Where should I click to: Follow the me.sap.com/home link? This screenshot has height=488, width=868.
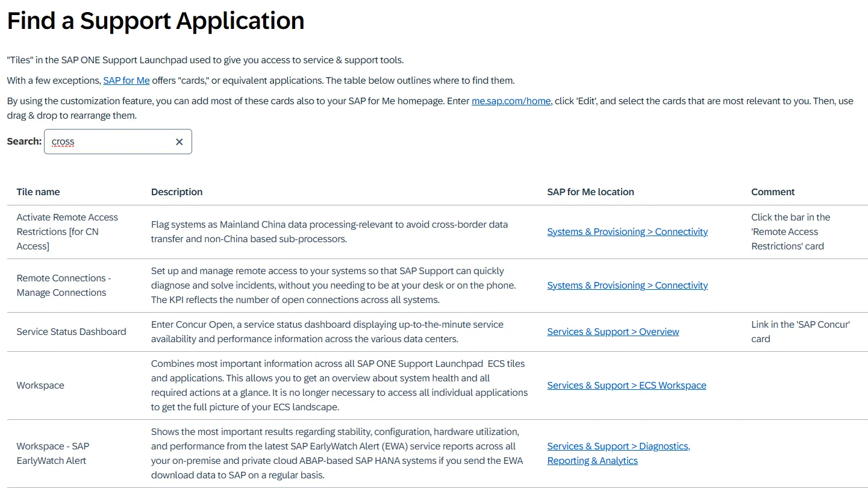click(x=511, y=101)
